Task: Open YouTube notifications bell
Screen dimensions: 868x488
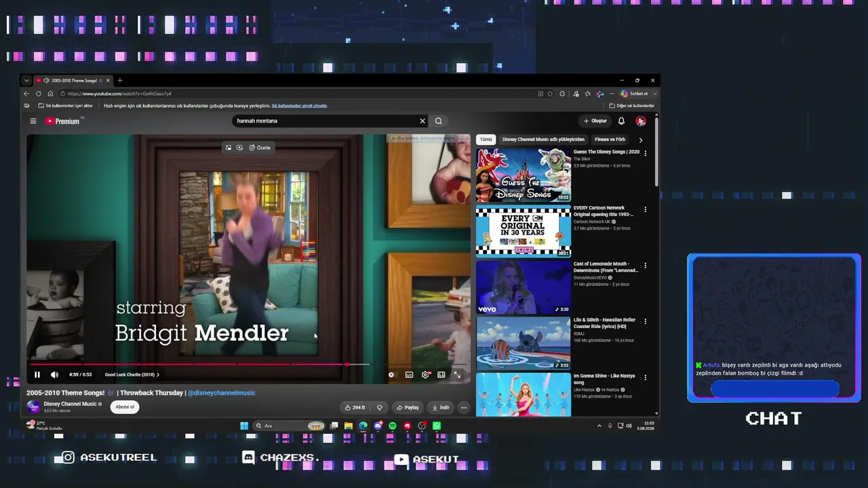Action: tap(621, 121)
